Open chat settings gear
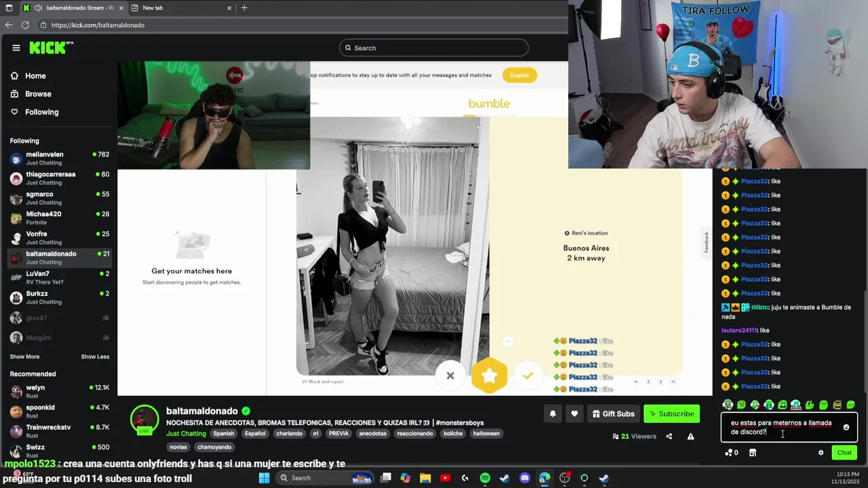 coord(821,453)
